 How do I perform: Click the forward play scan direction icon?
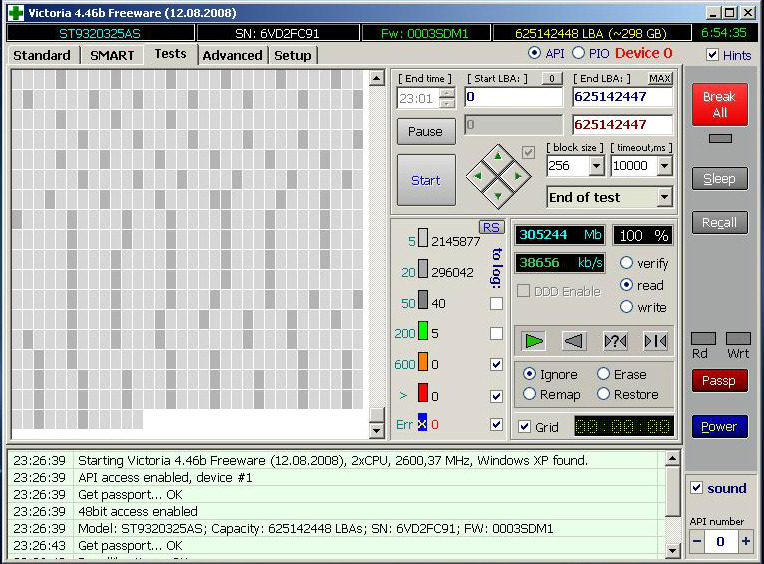tap(534, 341)
